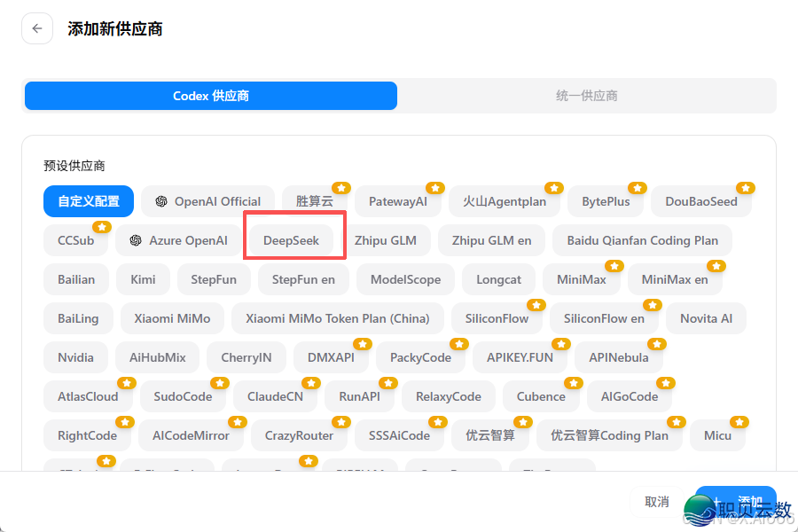
Task: Select SiliconFlow preset
Action: click(497, 318)
